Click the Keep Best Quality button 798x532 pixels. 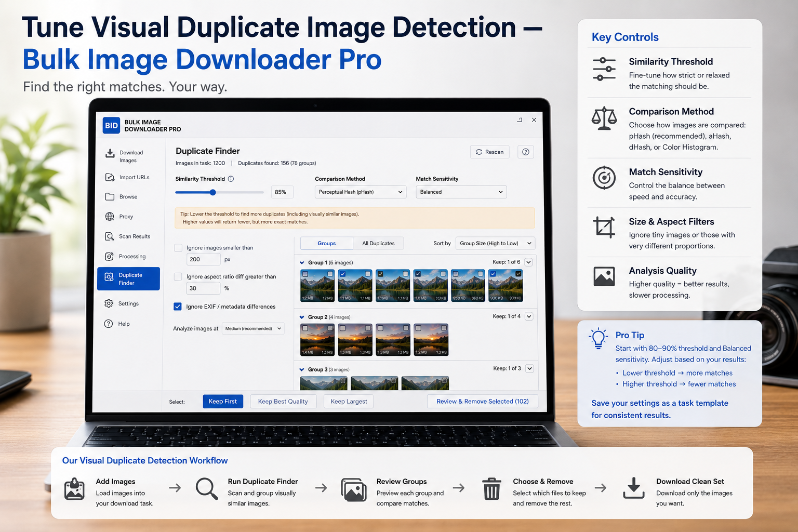[x=283, y=402]
